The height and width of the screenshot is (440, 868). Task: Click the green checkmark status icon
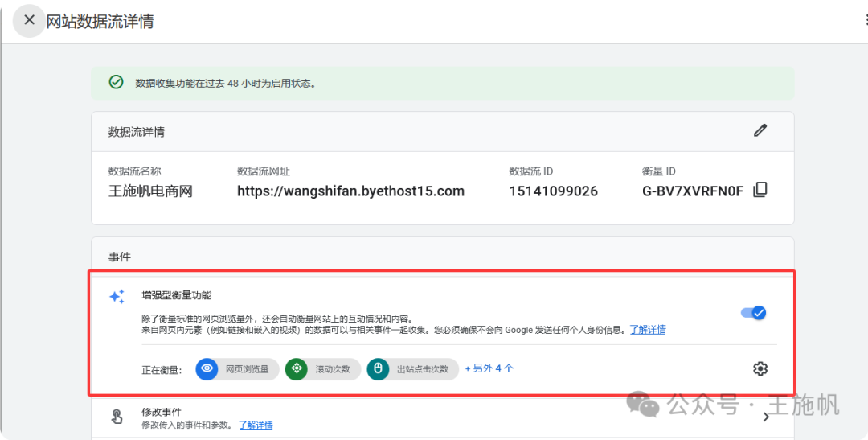pos(116,83)
